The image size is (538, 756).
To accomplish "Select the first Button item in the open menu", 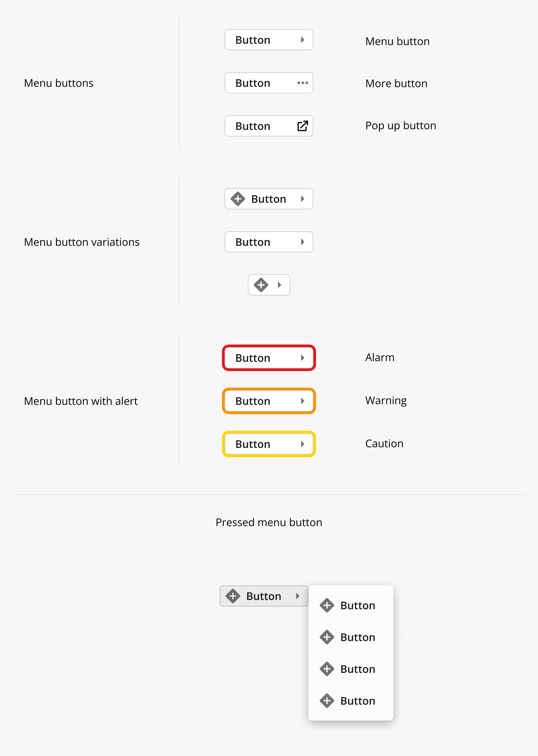I will pos(350,605).
